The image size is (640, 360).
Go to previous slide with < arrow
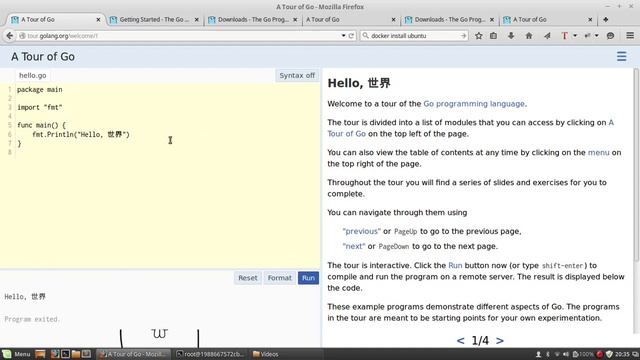pyautogui.click(x=460, y=340)
